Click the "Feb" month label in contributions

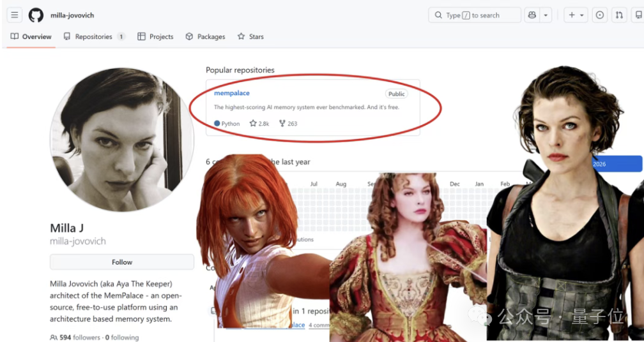click(x=505, y=184)
